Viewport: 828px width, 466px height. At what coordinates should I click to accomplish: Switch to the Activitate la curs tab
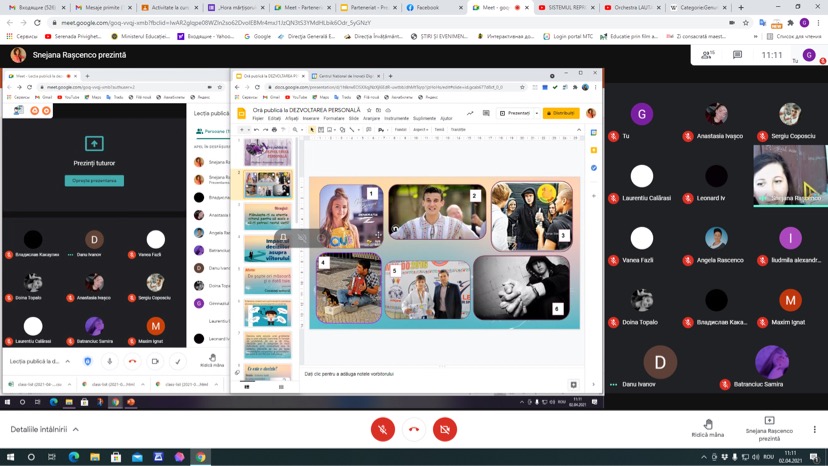[x=170, y=7]
